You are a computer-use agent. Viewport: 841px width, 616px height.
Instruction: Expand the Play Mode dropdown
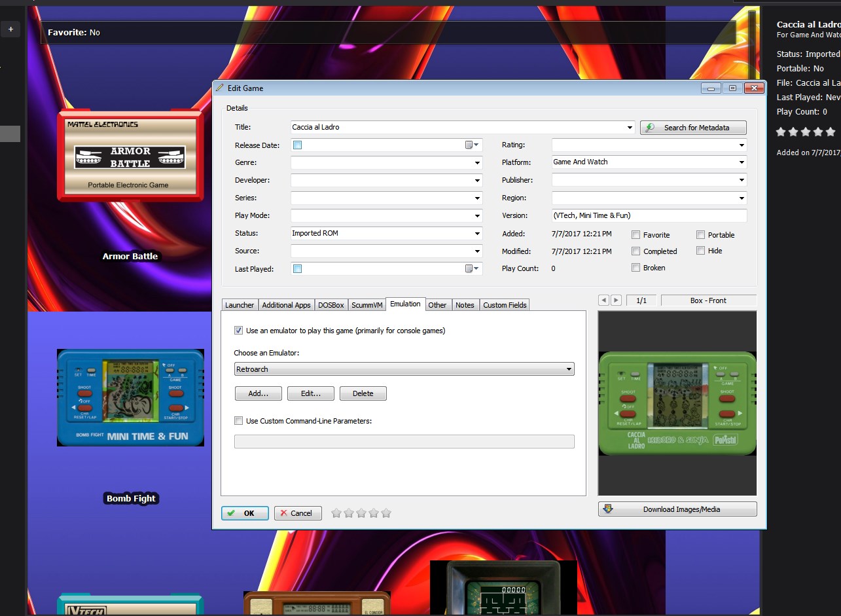tap(477, 216)
